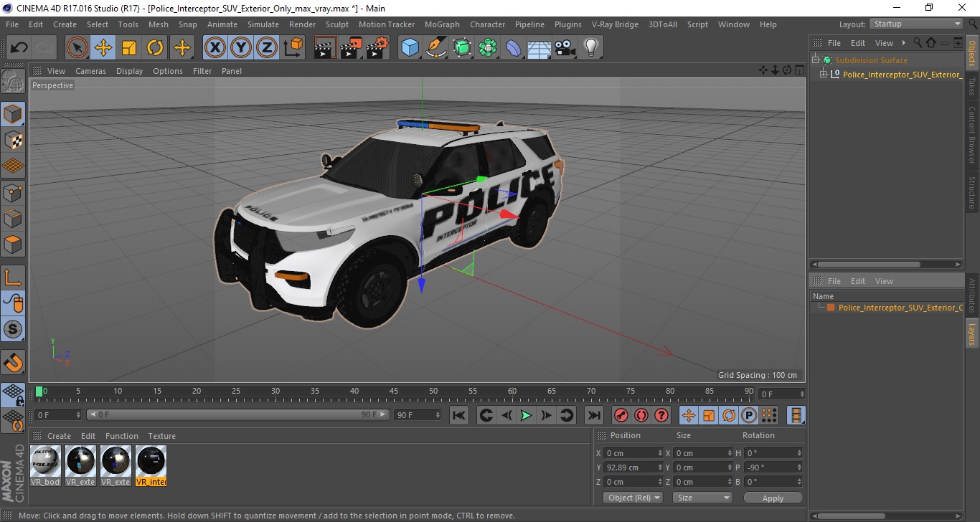Toggle Enable Snap magnet
This screenshot has width=980, height=522.
click(x=13, y=361)
